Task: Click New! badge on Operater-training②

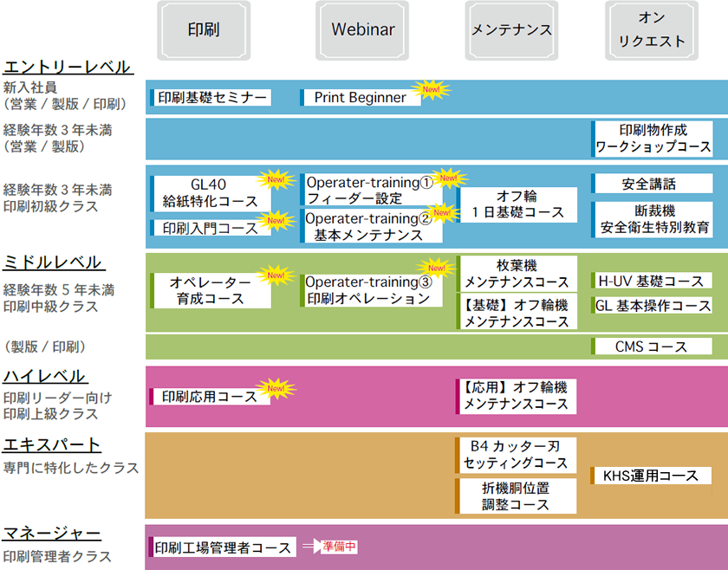Action: [442, 212]
